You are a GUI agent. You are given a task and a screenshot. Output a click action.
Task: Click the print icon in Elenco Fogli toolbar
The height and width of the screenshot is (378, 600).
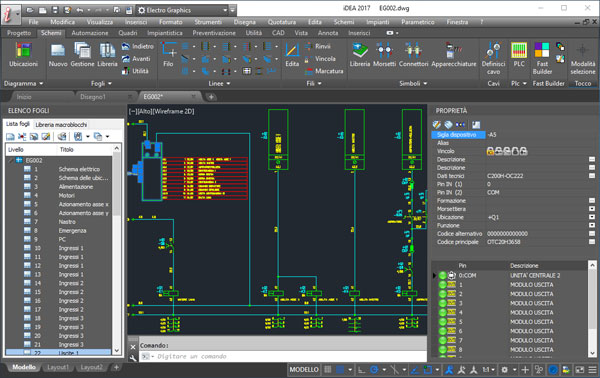(x=62, y=136)
